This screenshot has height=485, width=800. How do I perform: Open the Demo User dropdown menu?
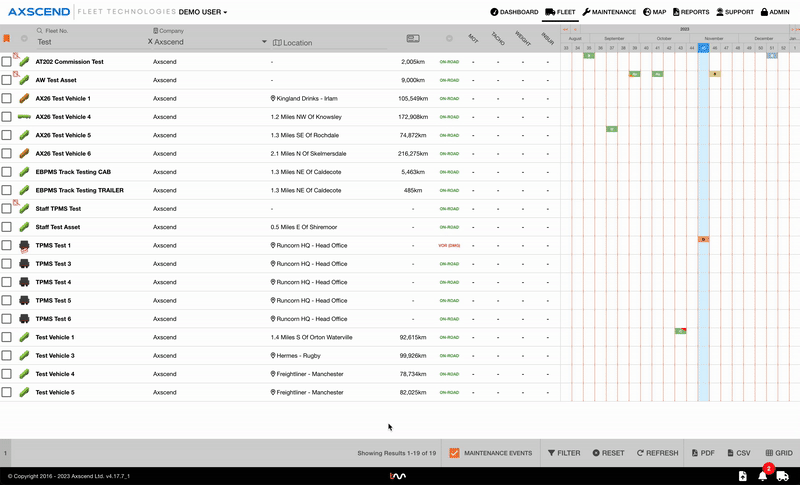click(203, 12)
